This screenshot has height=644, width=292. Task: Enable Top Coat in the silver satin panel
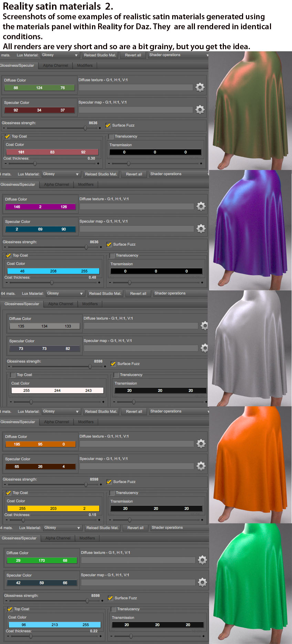click(x=13, y=375)
